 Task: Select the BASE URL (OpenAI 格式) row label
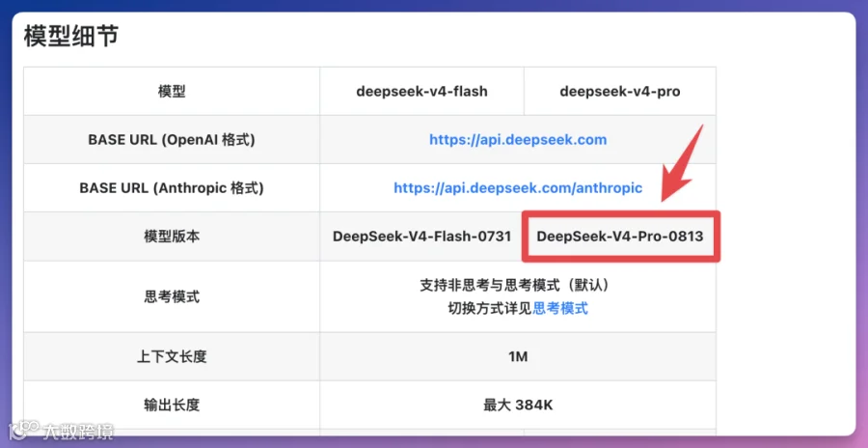click(x=172, y=140)
